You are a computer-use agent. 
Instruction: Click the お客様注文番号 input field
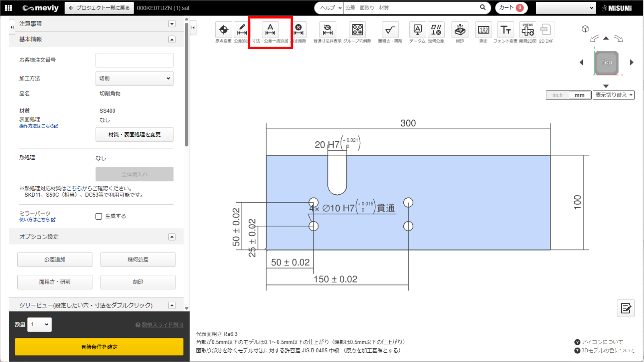click(134, 60)
